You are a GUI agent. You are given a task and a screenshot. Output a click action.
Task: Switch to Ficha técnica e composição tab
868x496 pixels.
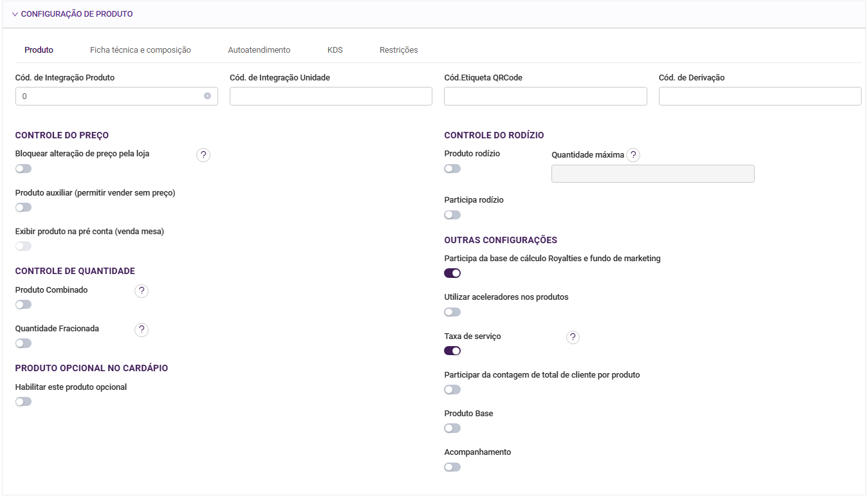click(140, 50)
